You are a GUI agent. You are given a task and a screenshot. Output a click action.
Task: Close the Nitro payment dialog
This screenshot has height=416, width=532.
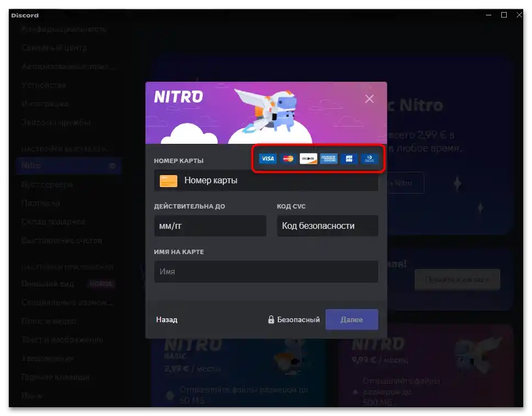[x=369, y=99]
